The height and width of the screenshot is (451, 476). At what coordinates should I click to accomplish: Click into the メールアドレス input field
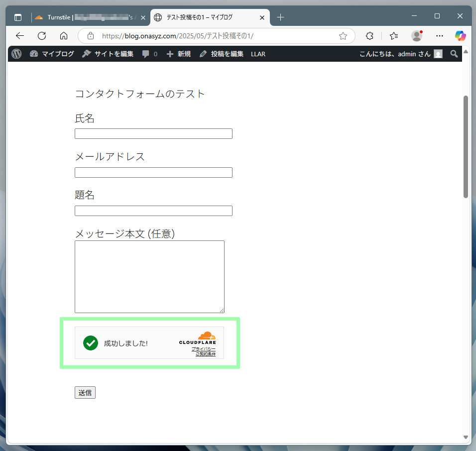click(x=153, y=172)
